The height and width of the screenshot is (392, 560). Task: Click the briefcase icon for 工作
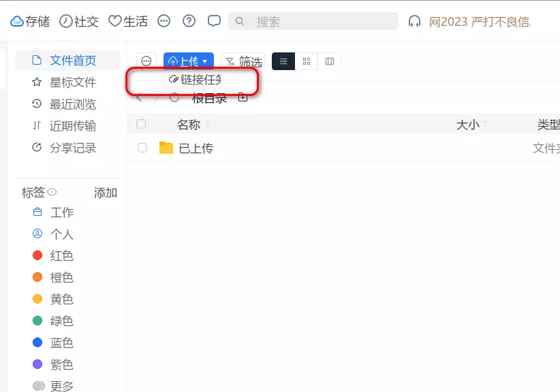pos(37,212)
